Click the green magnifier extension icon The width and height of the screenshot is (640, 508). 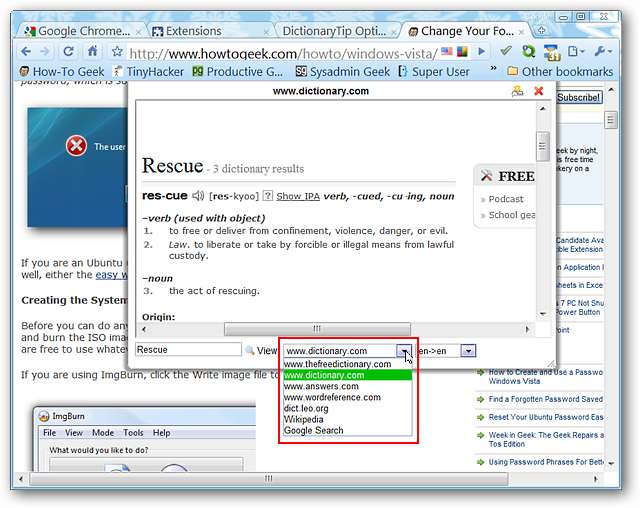coord(528,51)
